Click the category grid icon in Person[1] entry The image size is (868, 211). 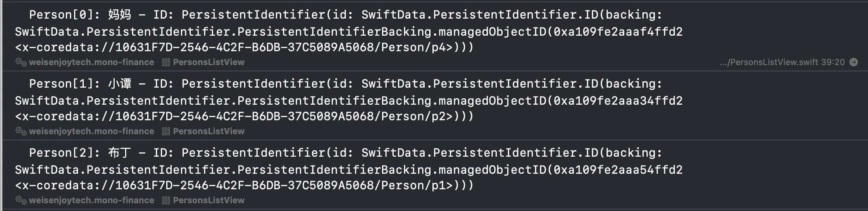166,131
